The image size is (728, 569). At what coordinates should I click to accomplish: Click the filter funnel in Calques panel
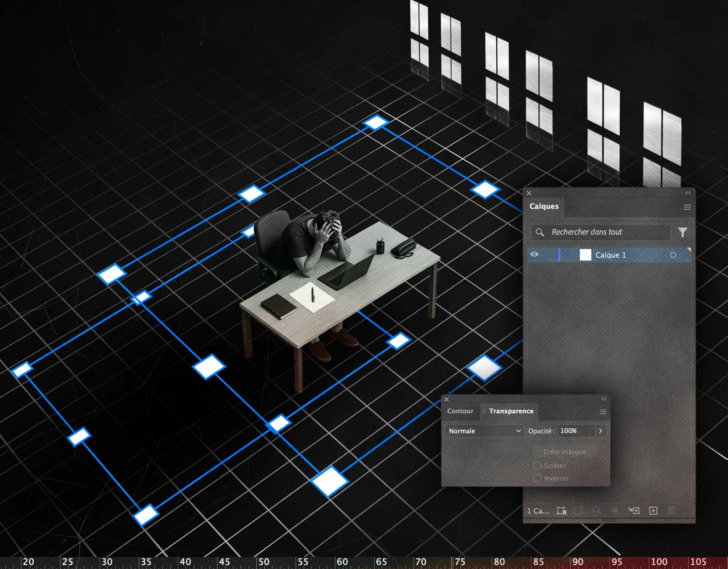tap(682, 232)
